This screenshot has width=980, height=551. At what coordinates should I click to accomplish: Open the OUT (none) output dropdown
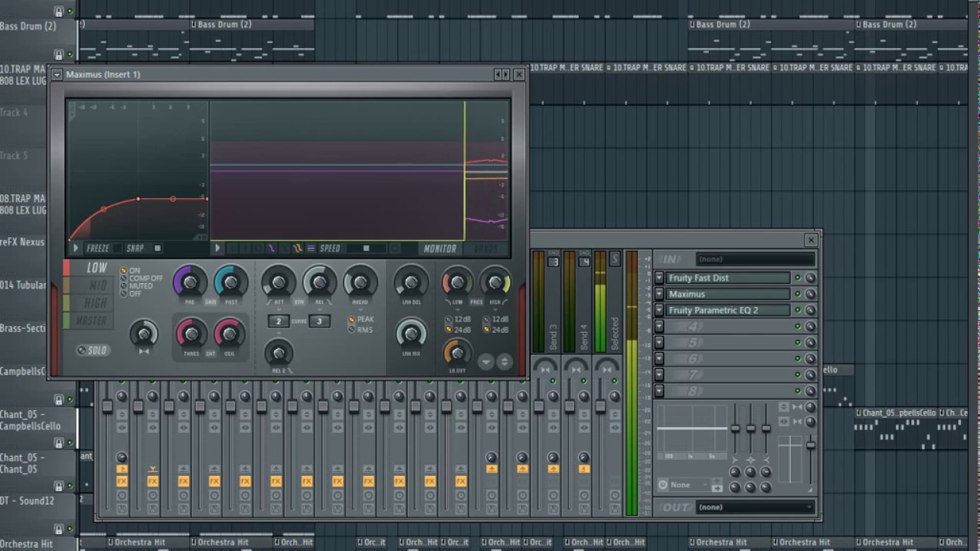click(755, 507)
